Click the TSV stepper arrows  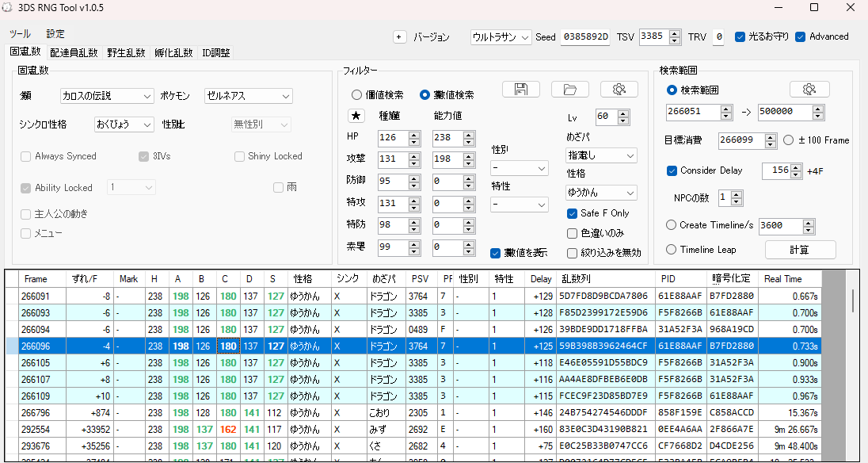[x=675, y=37]
